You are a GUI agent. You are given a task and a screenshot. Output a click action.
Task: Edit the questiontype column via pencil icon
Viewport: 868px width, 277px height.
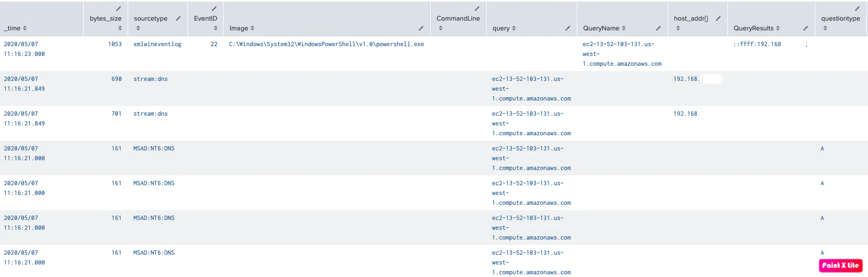(x=857, y=9)
